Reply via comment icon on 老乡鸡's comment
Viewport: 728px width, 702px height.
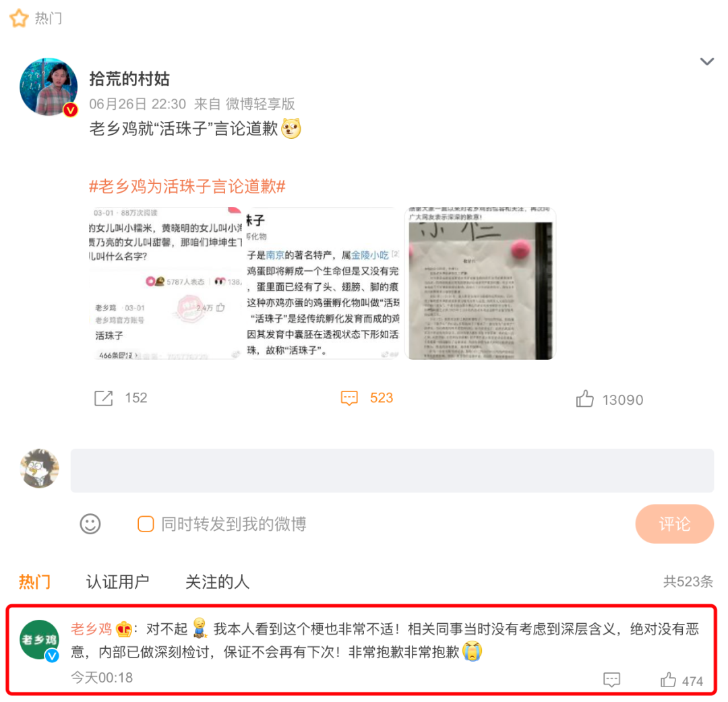click(x=611, y=680)
